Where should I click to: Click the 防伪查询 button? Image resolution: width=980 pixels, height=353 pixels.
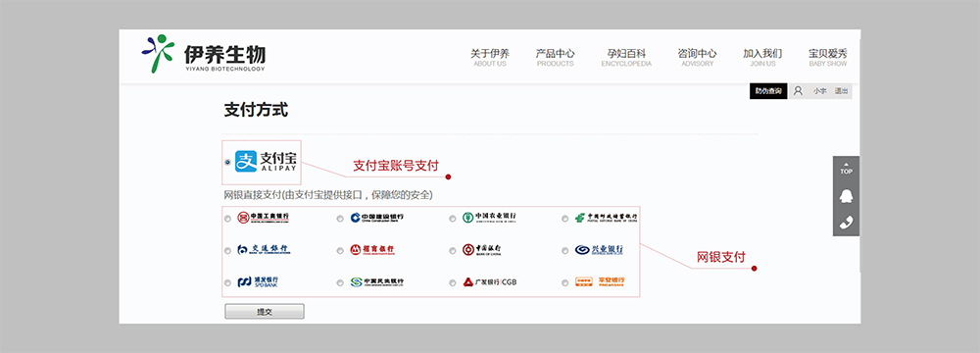coord(768,91)
